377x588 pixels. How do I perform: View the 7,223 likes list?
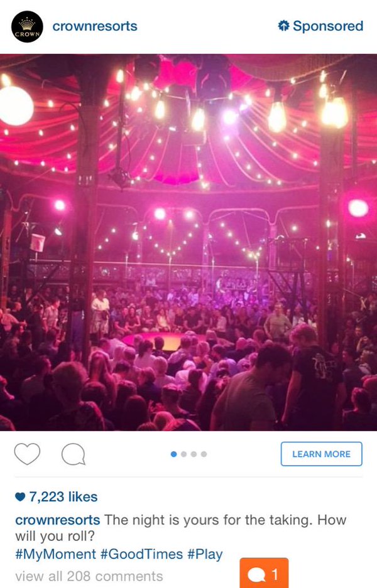63,497
